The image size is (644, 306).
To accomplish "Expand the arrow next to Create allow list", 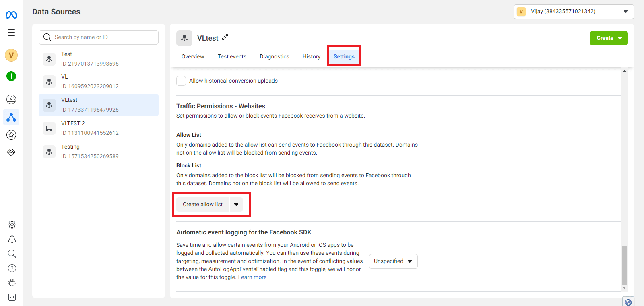I will point(236,205).
